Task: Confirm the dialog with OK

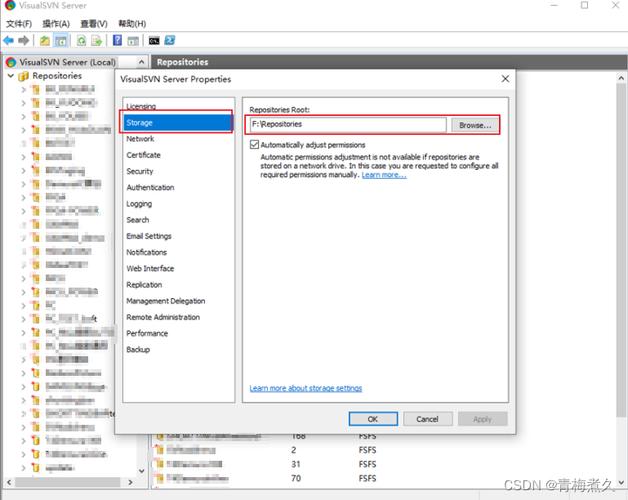Action: point(373,419)
